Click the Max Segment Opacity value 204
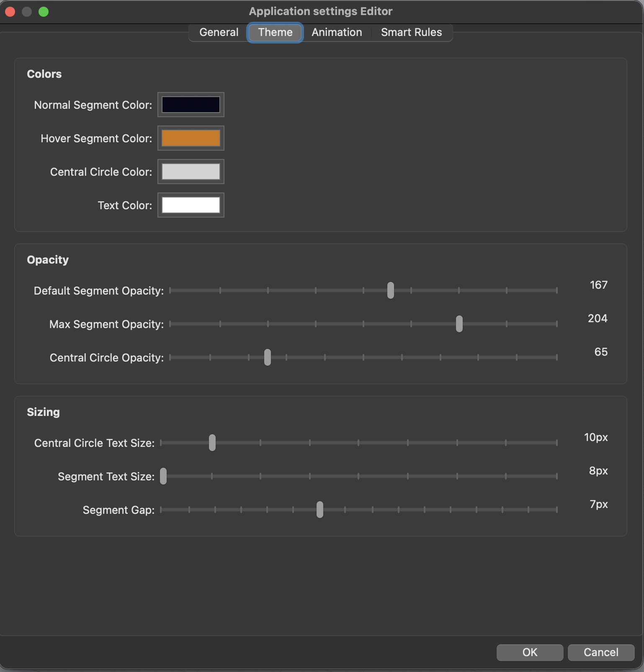This screenshot has width=644, height=672. [x=598, y=318]
